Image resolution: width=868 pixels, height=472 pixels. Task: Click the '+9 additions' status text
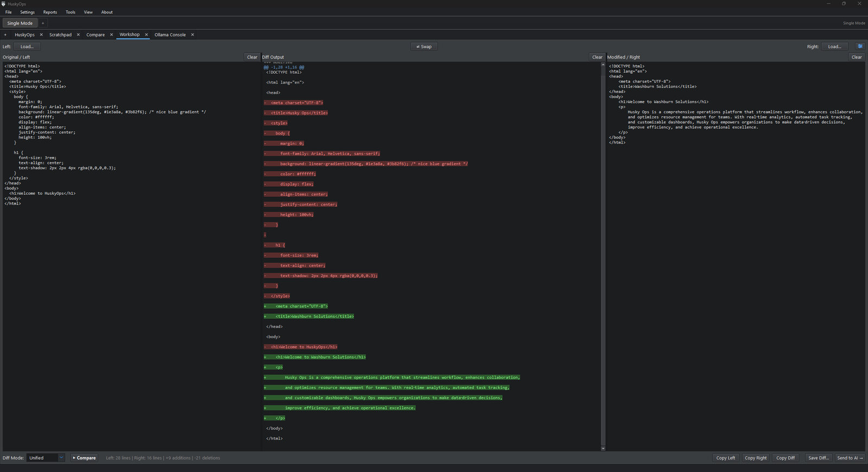point(178,458)
